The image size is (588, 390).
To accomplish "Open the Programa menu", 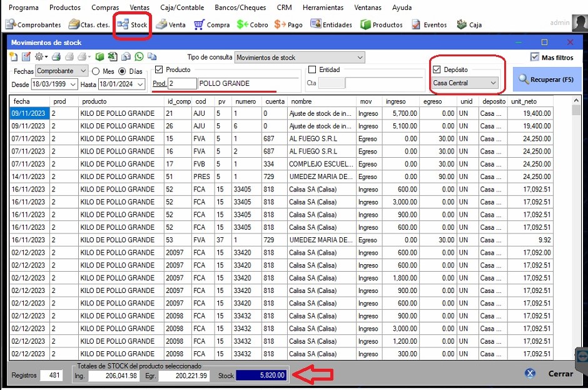I will click(x=24, y=8).
